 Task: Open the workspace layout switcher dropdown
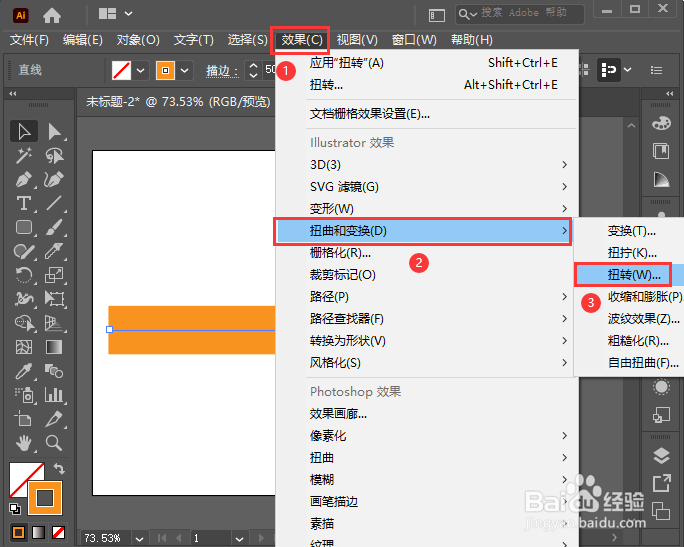(128, 14)
